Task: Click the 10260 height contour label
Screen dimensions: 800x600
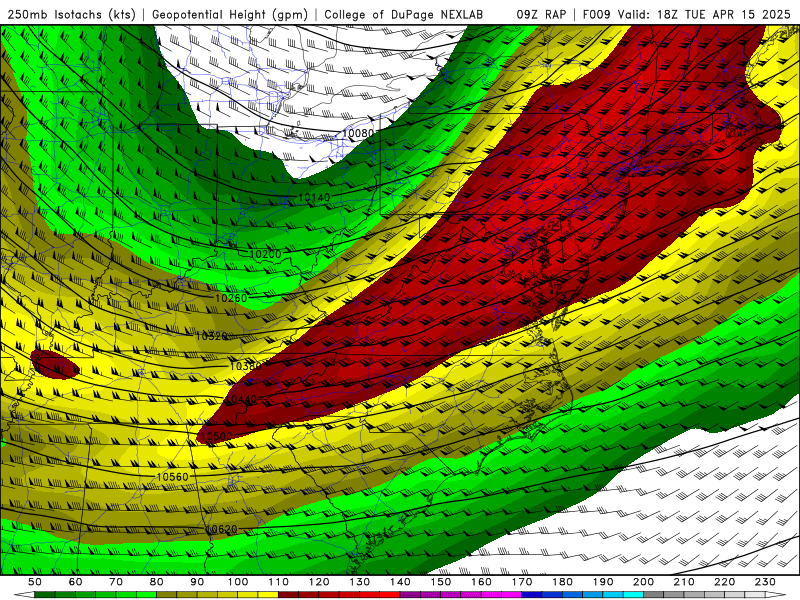Action: click(231, 298)
